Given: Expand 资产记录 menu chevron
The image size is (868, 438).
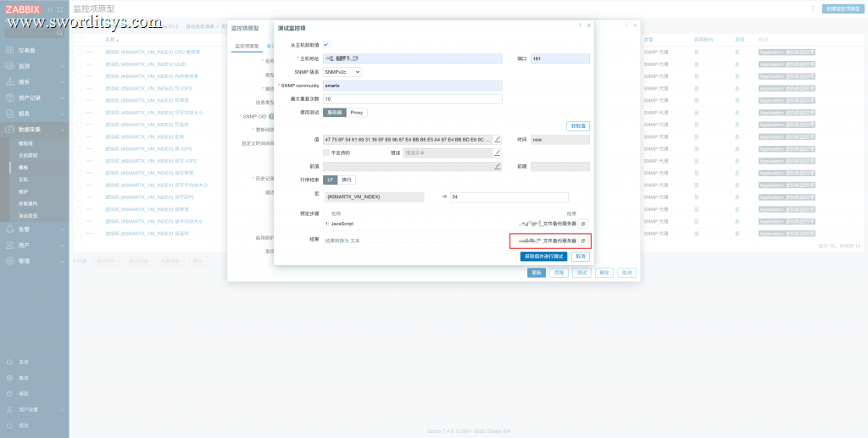Looking at the screenshot, I should point(62,98).
